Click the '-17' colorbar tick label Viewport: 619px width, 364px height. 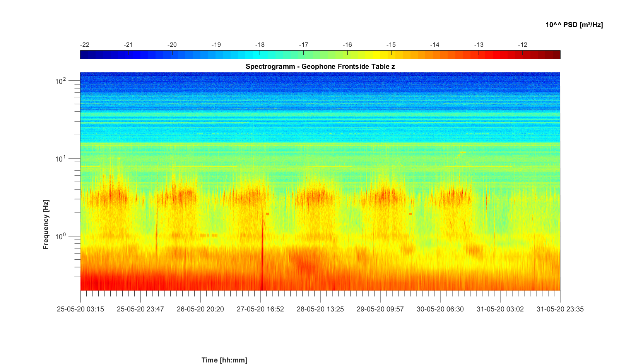tap(303, 45)
